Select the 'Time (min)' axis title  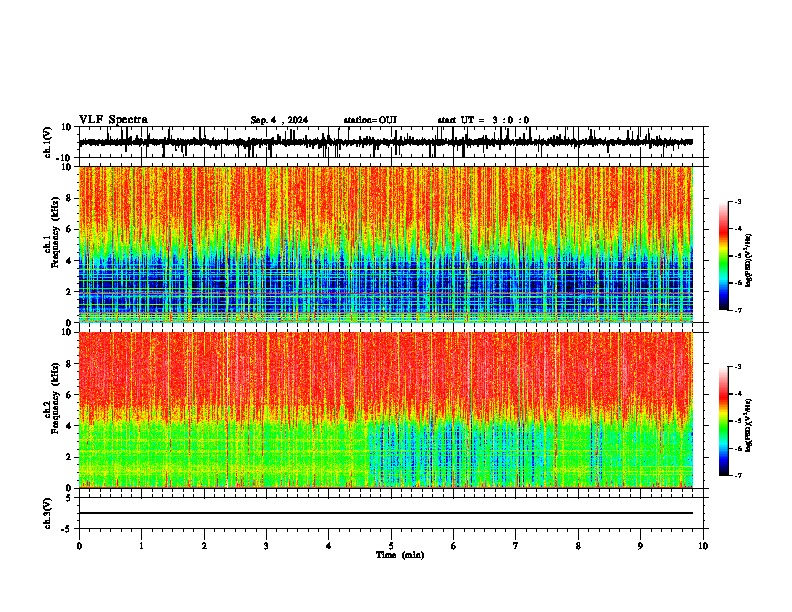click(x=400, y=555)
